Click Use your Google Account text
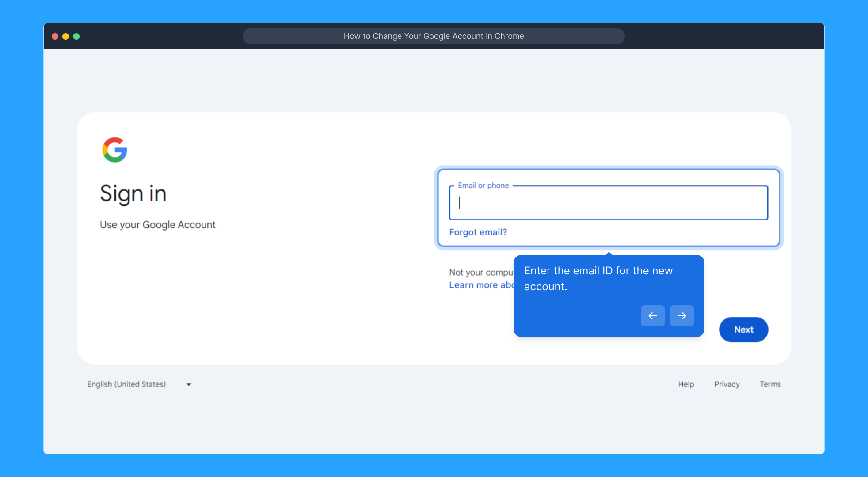The image size is (868, 477). point(157,225)
